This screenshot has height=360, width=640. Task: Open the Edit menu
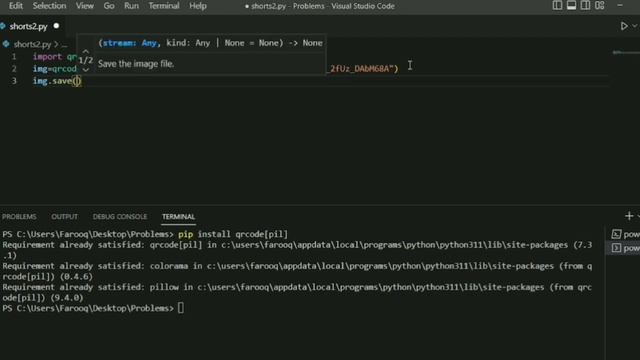pyautogui.click(x=16, y=6)
